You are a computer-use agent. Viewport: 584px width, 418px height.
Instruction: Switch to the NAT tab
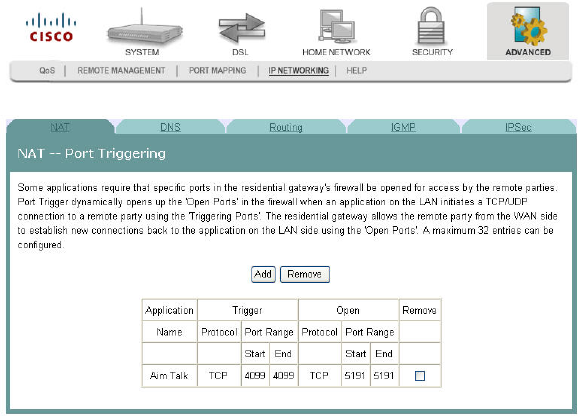coord(60,127)
